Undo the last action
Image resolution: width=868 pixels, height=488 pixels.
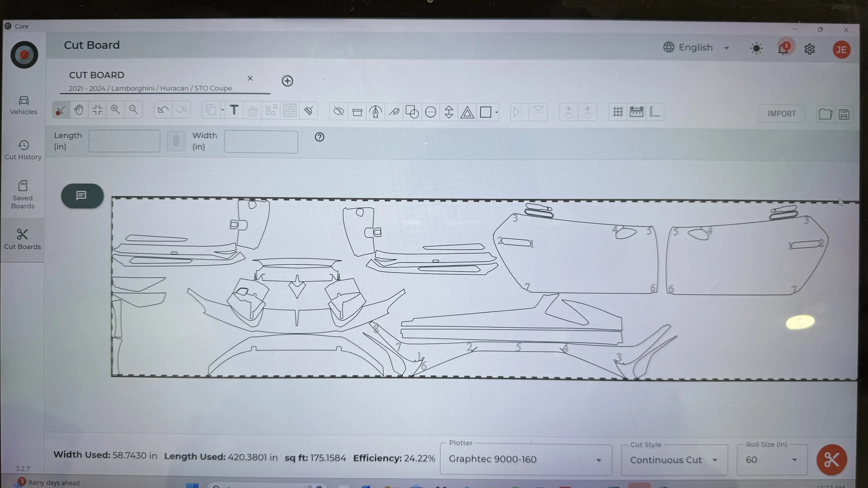tap(163, 110)
